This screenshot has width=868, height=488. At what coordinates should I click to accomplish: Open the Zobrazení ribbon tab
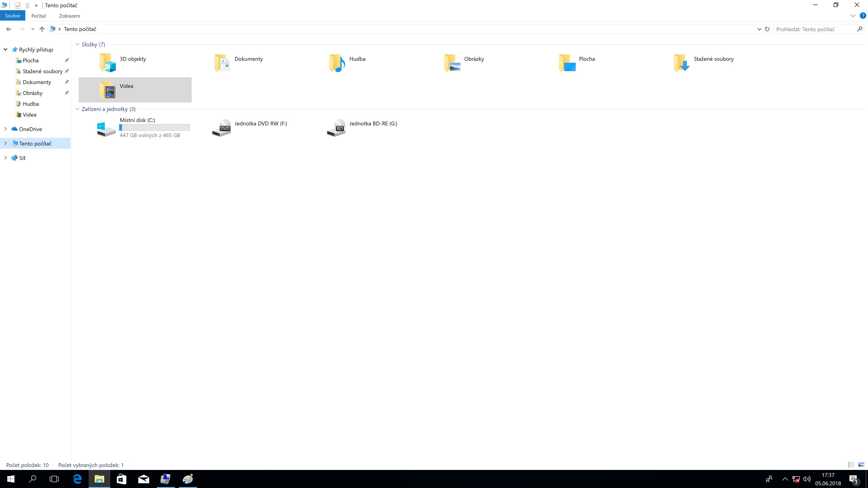click(69, 16)
